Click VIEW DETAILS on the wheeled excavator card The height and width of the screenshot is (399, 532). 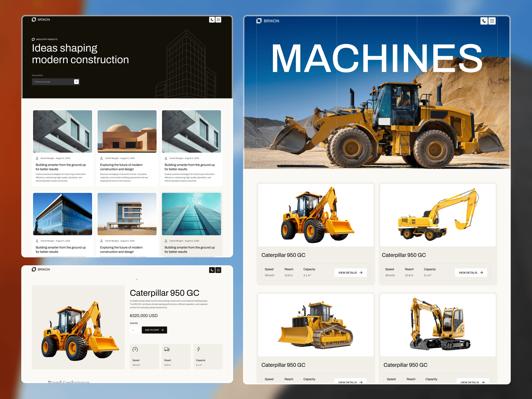(x=471, y=272)
